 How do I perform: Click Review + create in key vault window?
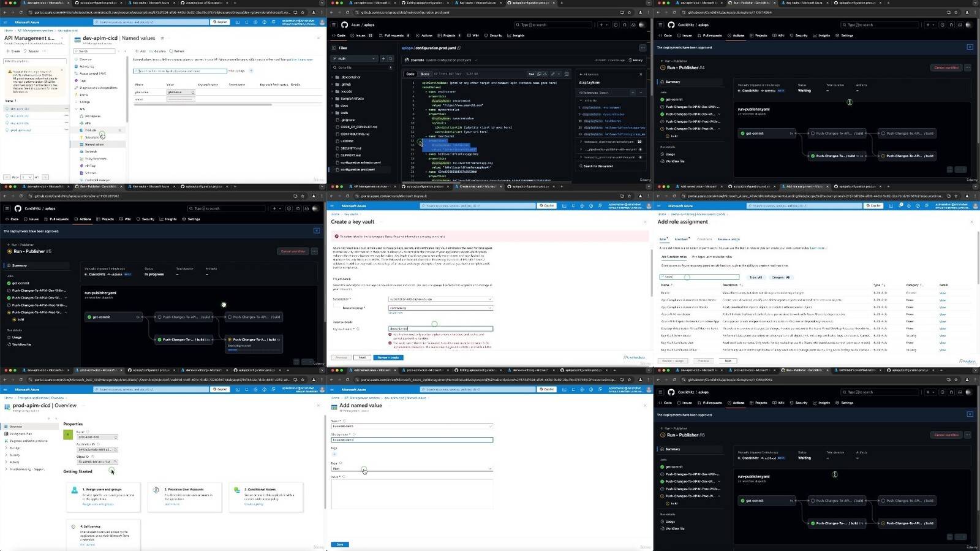[x=388, y=357]
